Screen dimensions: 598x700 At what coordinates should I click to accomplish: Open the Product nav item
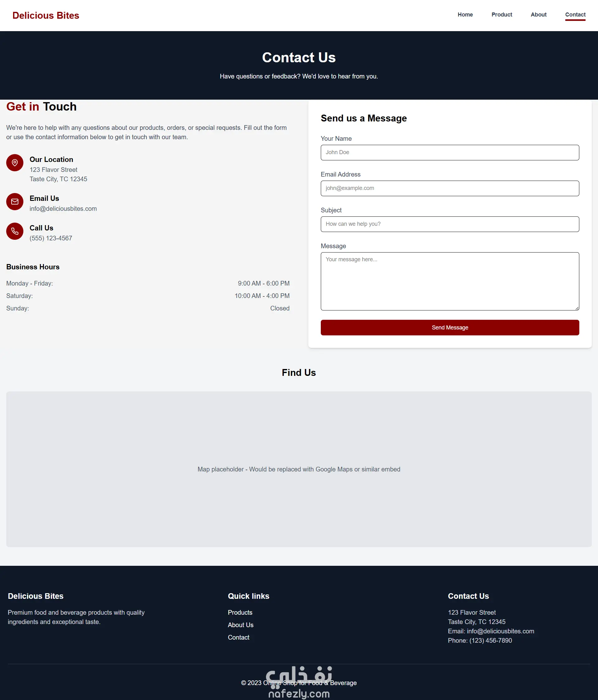point(501,15)
